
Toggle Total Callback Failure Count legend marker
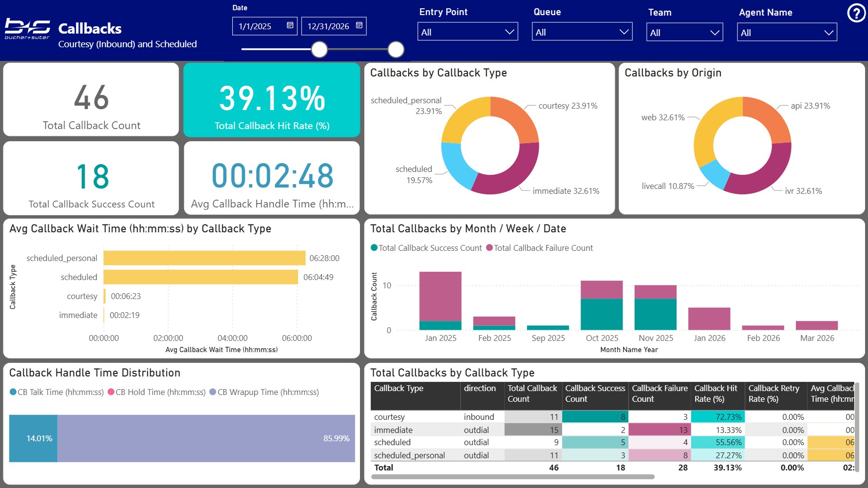pyautogui.click(x=489, y=248)
